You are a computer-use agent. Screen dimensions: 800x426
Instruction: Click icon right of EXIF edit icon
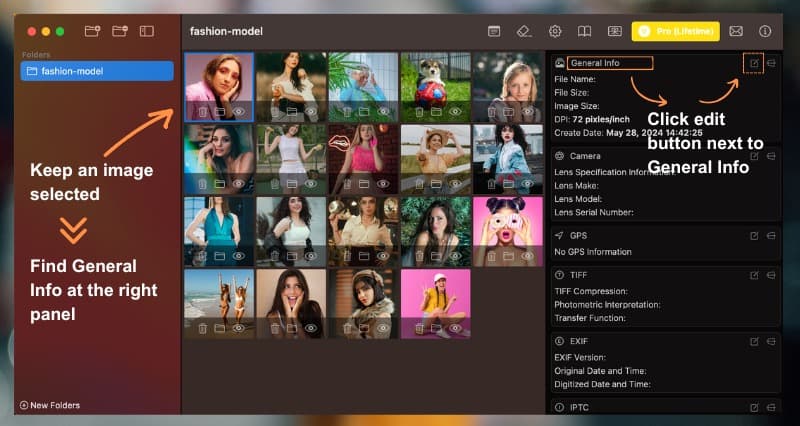tap(771, 341)
